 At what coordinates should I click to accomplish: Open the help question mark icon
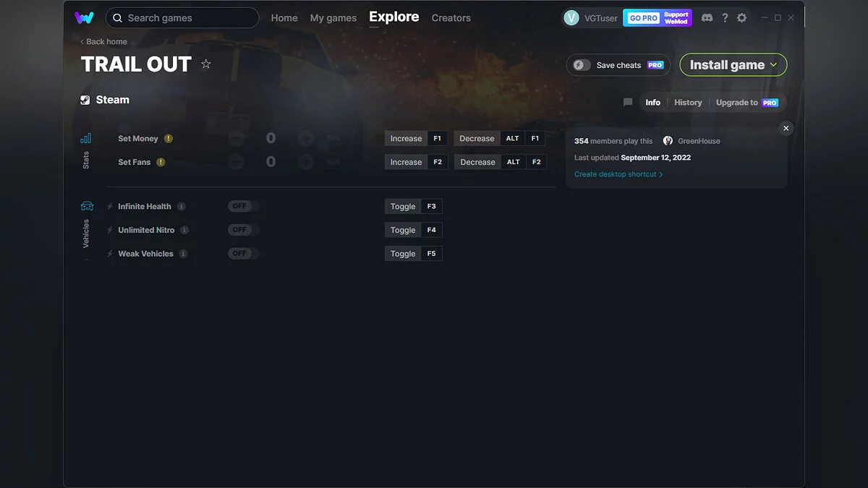click(725, 18)
